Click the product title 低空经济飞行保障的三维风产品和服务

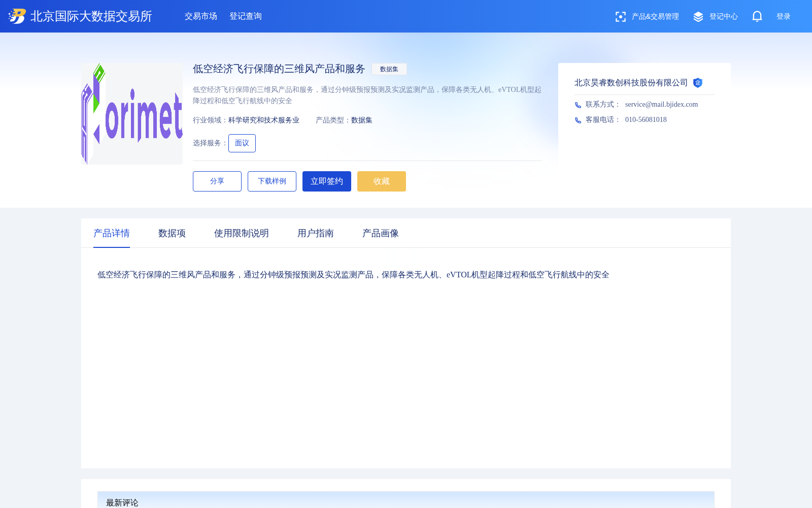279,69
